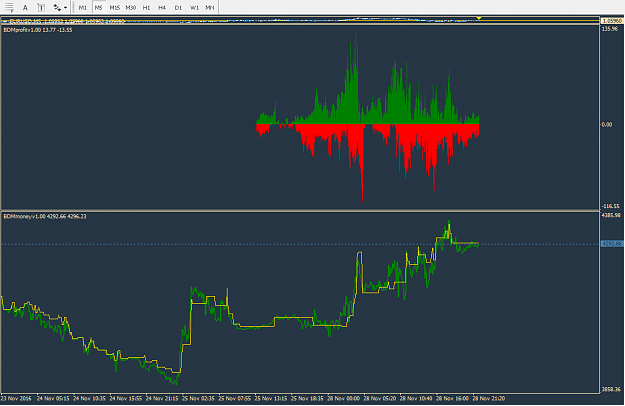Viewport: 625px width, 406px height.
Task: Switch chart to D1 timeframe
Action: click(x=178, y=7)
